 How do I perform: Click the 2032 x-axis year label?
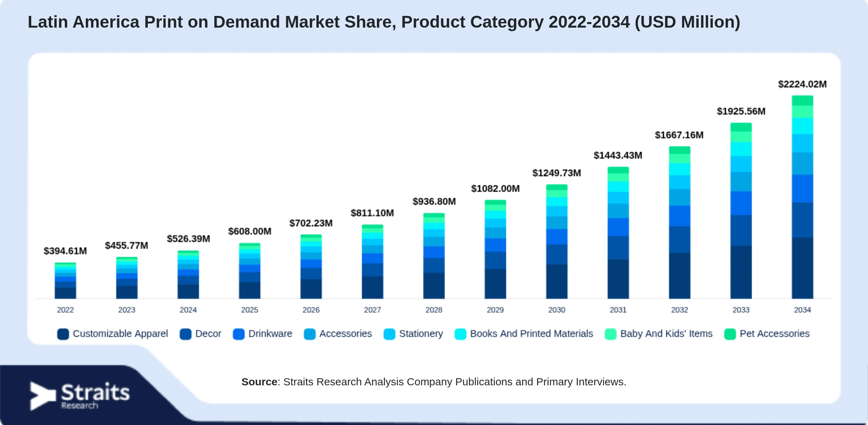(x=680, y=310)
